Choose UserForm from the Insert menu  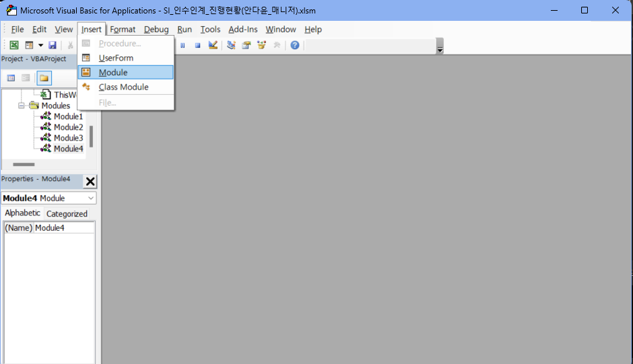[125, 58]
